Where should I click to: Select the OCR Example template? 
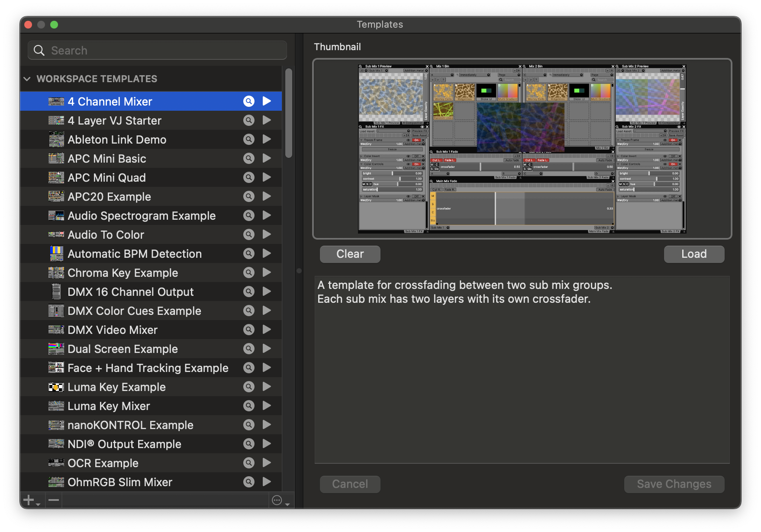click(151, 463)
